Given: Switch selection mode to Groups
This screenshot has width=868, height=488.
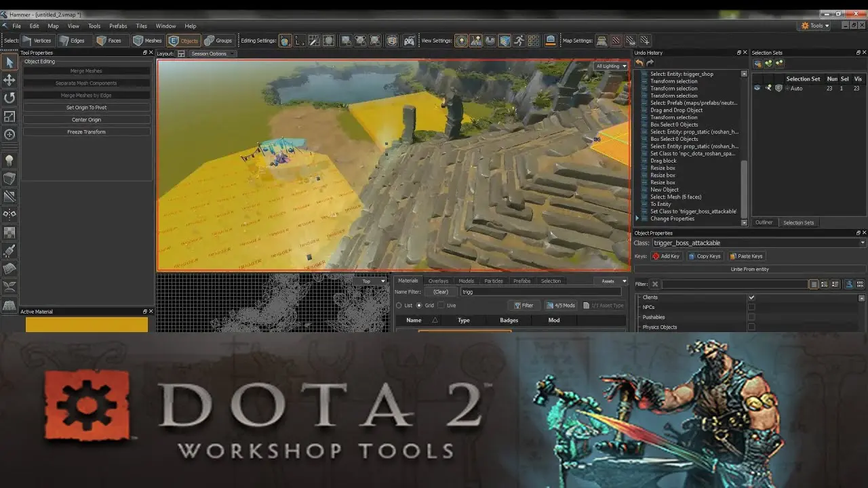Looking at the screenshot, I should (218, 41).
